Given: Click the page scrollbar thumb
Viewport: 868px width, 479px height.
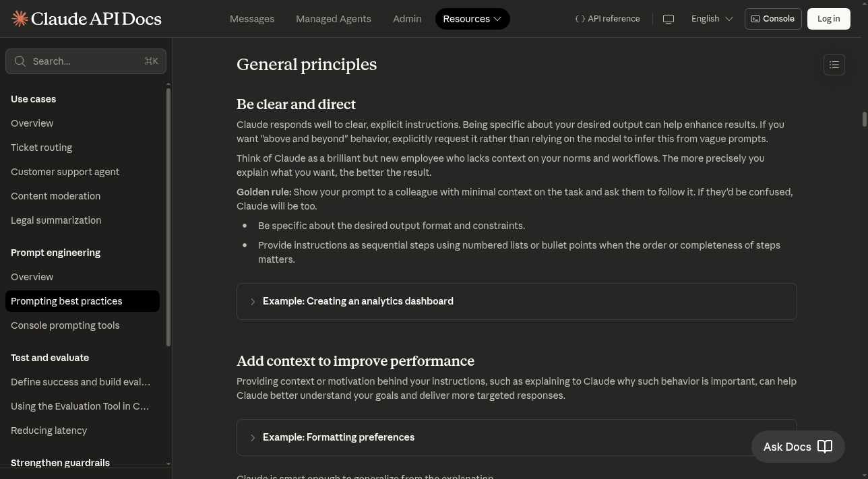Looking at the screenshot, I should (x=864, y=119).
